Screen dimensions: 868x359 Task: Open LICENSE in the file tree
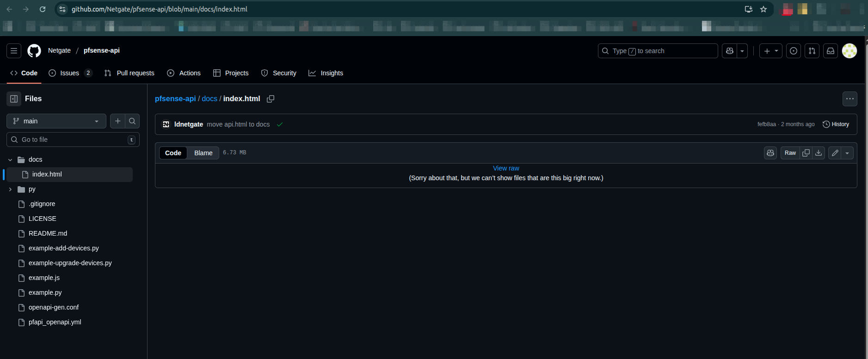pyautogui.click(x=42, y=219)
